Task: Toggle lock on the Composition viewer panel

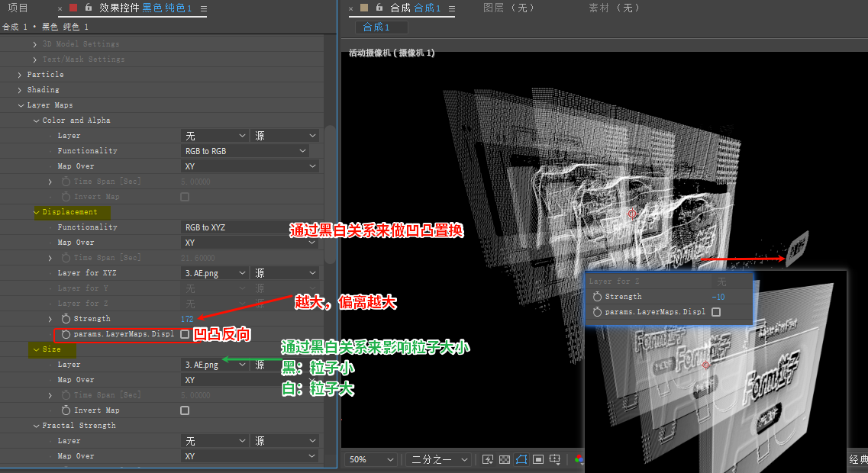Action: coord(379,8)
